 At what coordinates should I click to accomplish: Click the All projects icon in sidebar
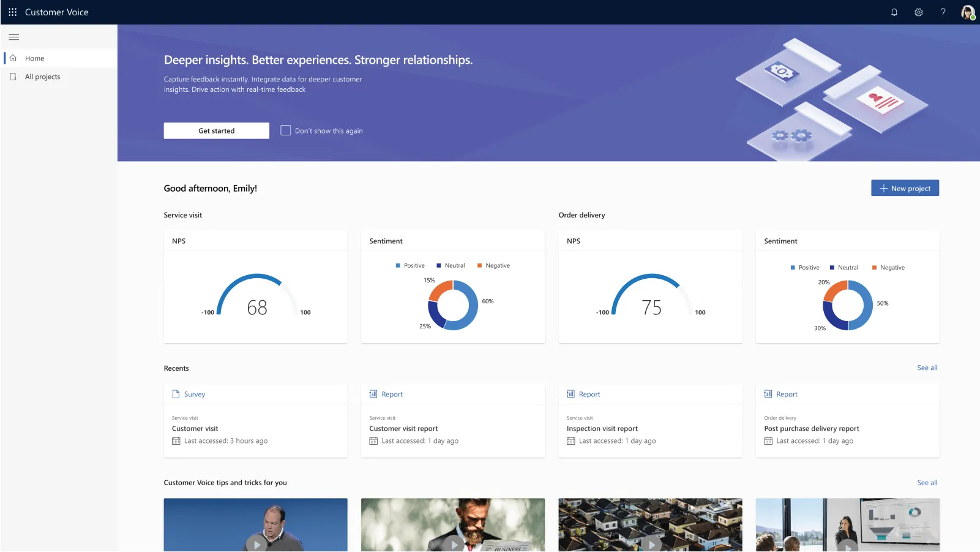(x=13, y=77)
